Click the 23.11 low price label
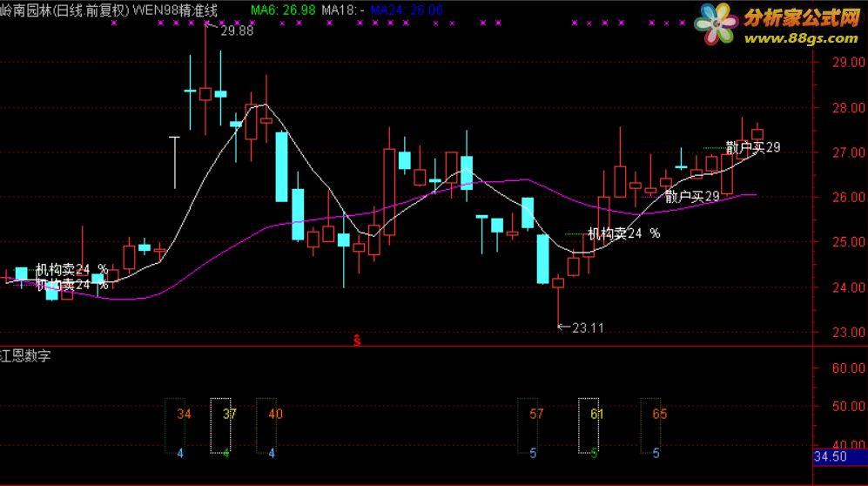 click(x=588, y=328)
